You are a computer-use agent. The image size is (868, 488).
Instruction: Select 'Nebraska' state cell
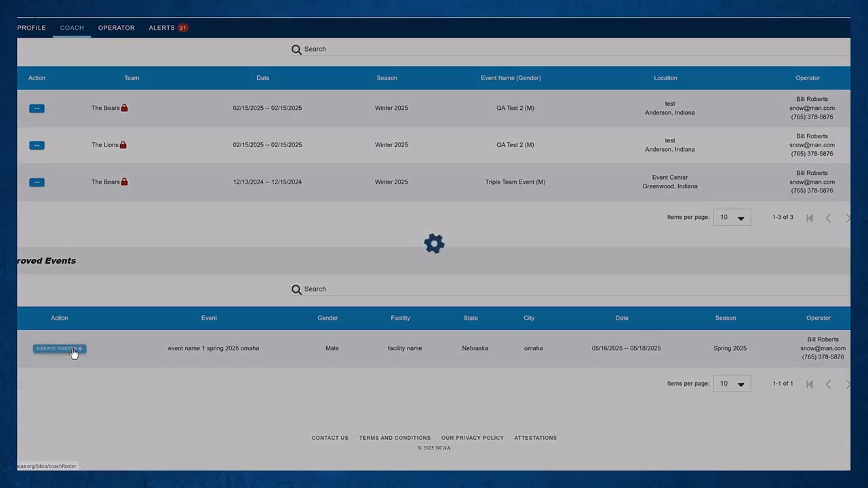pyautogui.click(x=475, y=348)
